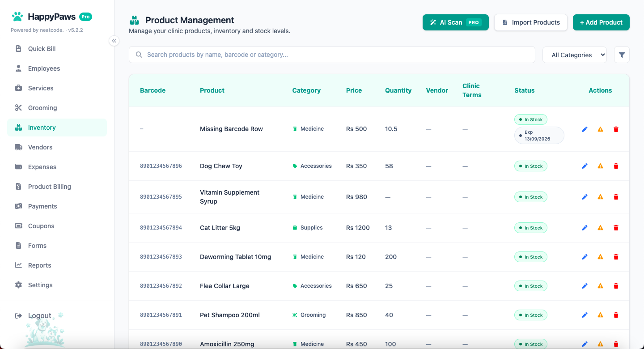Collapse the sidebar with the chevron button
Image resolution: width=644 pixels, height=349 pixels.
114,41
